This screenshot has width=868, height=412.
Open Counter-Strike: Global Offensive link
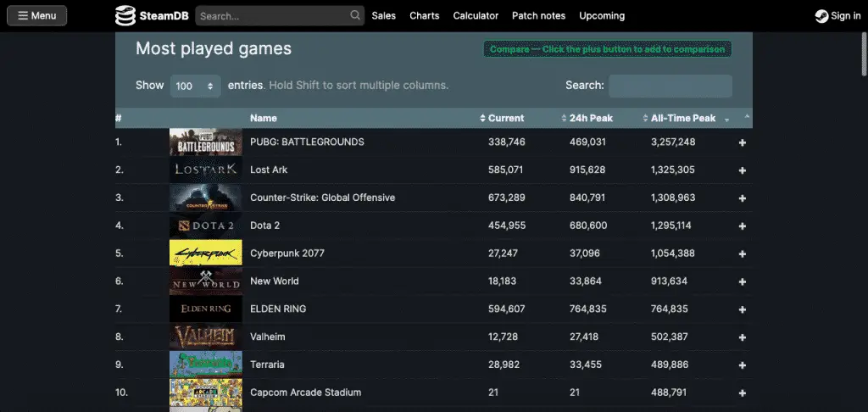pyautogui.click(x=323, y=198)
